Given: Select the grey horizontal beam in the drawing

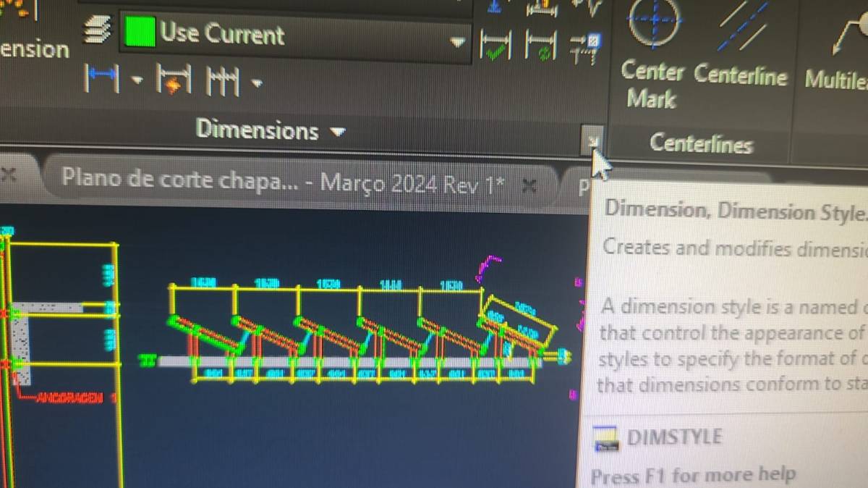Looking at the screenshot, I should pos(350,361).
